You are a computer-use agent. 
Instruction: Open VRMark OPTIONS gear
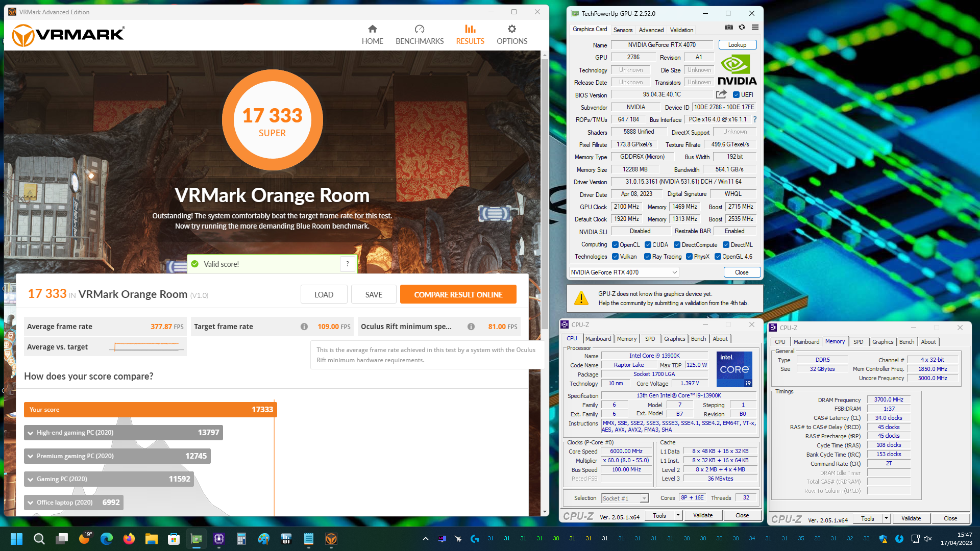pos(512,35)
